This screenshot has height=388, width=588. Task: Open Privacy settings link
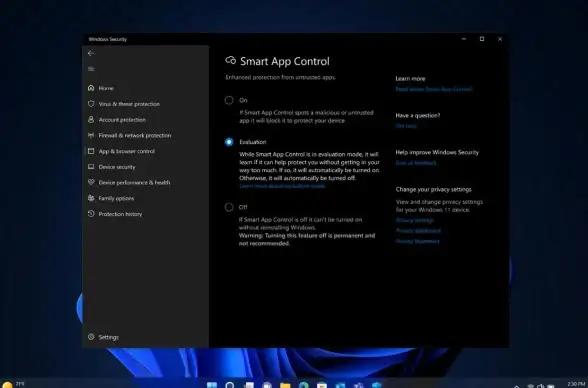[x=415, y=220]
